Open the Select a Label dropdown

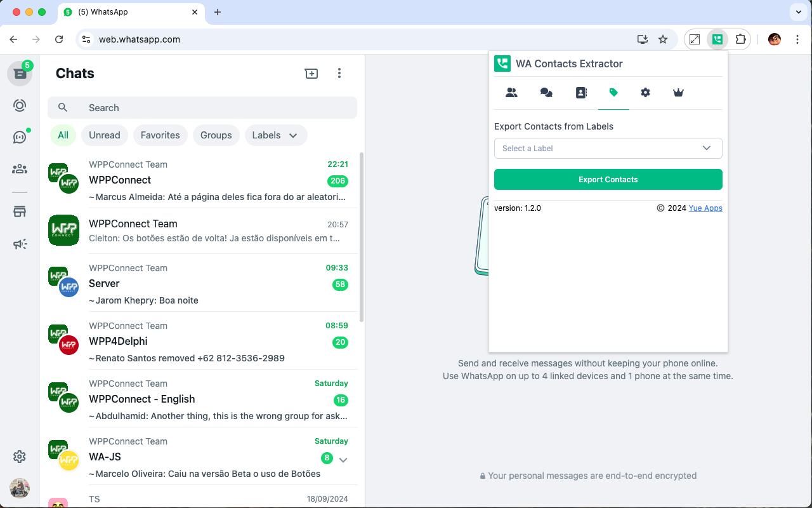(608, 148)
